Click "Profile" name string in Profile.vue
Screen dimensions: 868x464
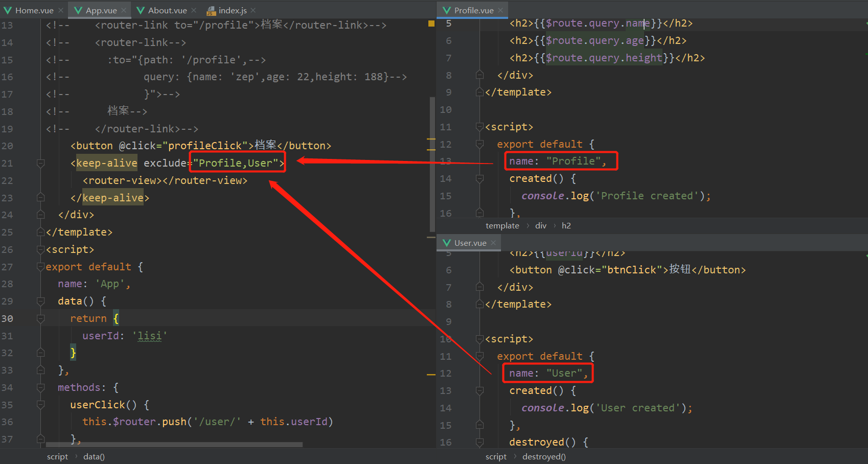(x=573, y=161)
